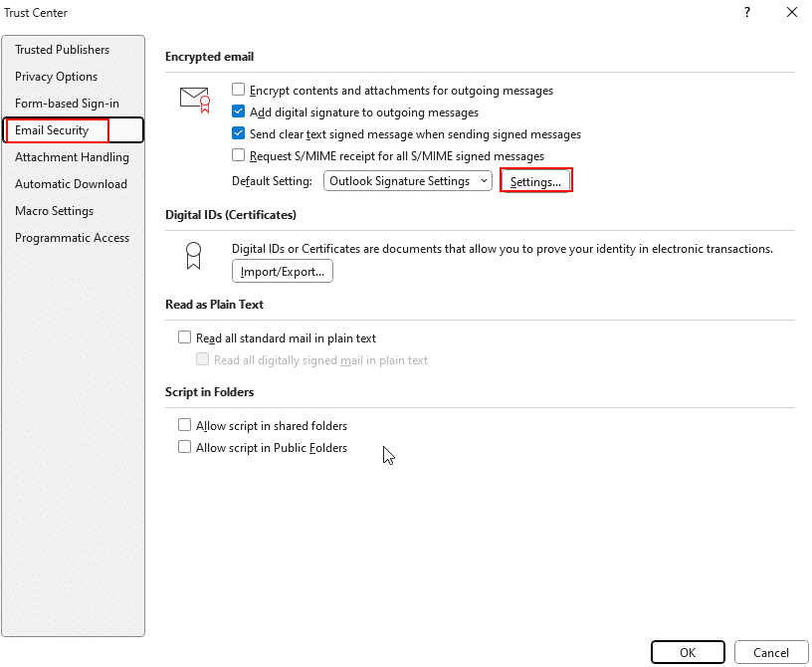Go to Attachment Handling settings
Screen dimensions: 812x667
(72, 156)
